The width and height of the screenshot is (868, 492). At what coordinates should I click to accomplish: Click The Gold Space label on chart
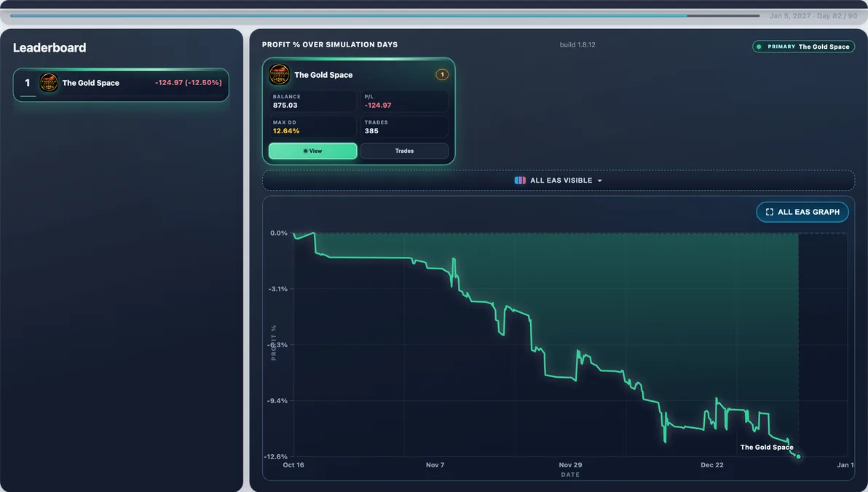(767, 447)
